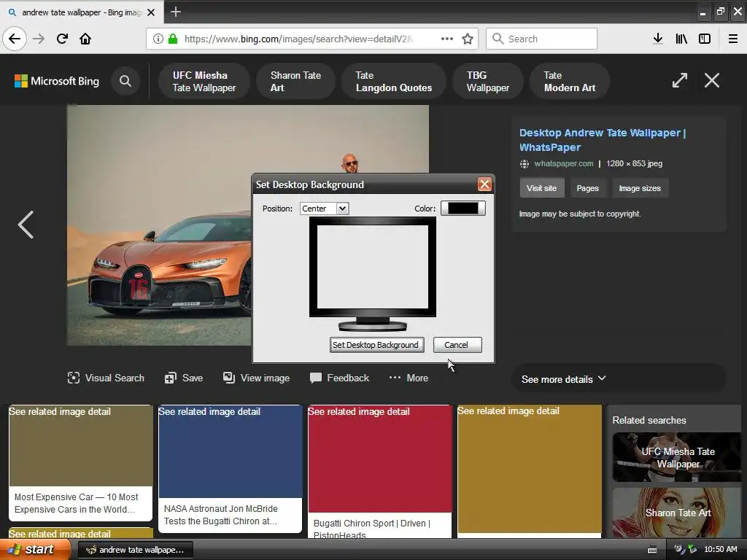Open whatspaper.com source link

pyautogui.click(x=564, y=163)
